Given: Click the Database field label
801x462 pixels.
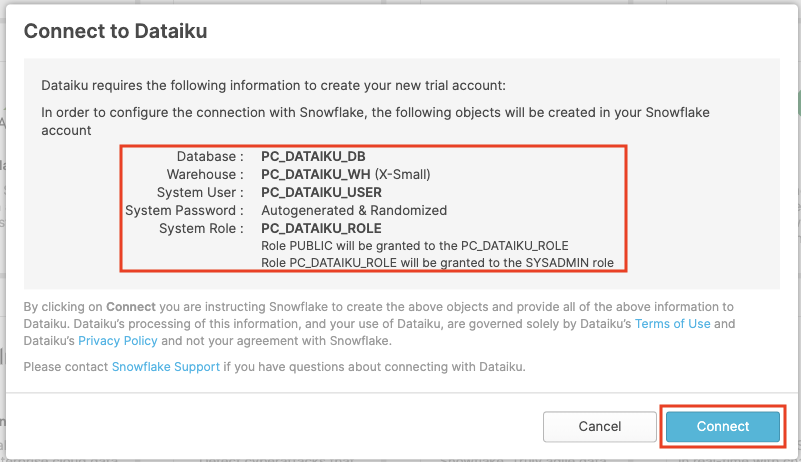Looking at the screenshot, I should click(210, 157).
